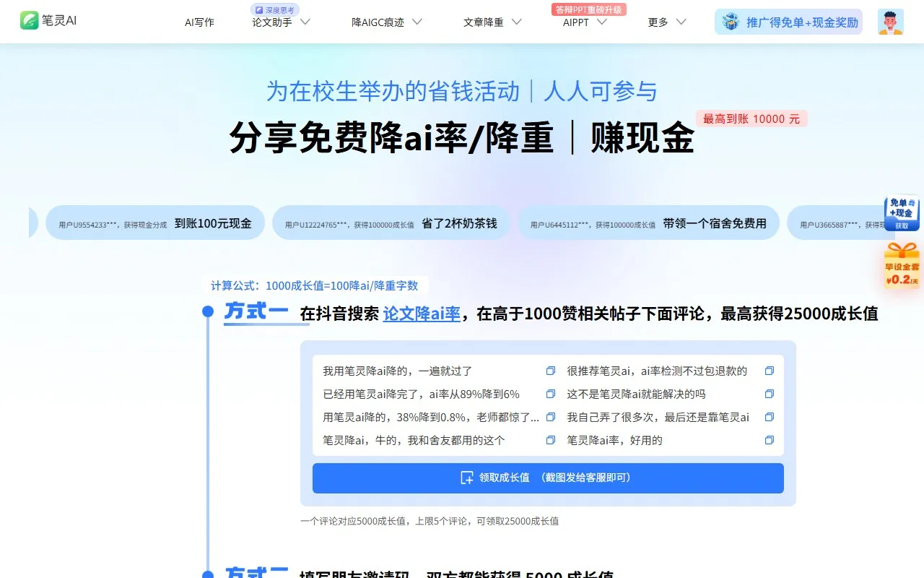Open the floating 免单+现金 获取 widget
This screenshot has height=578, width=924.
(902, 213)
